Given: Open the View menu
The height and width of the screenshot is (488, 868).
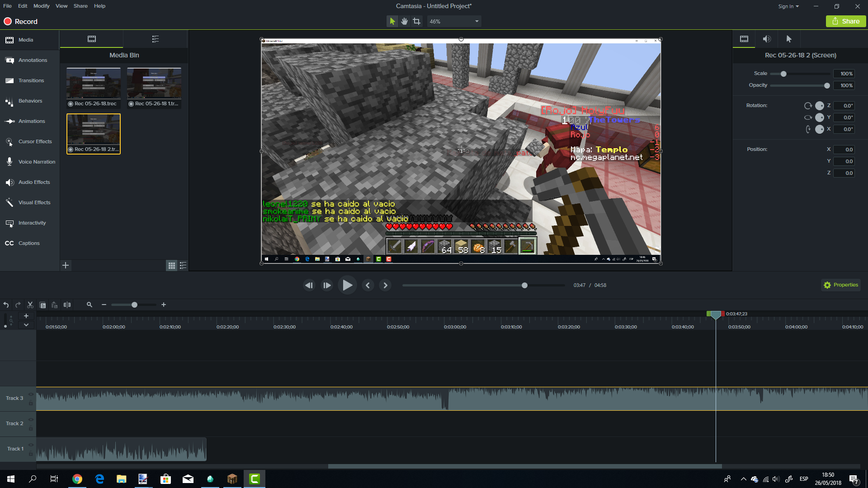Looking at the screenshot, I should (x=61, y=6).
